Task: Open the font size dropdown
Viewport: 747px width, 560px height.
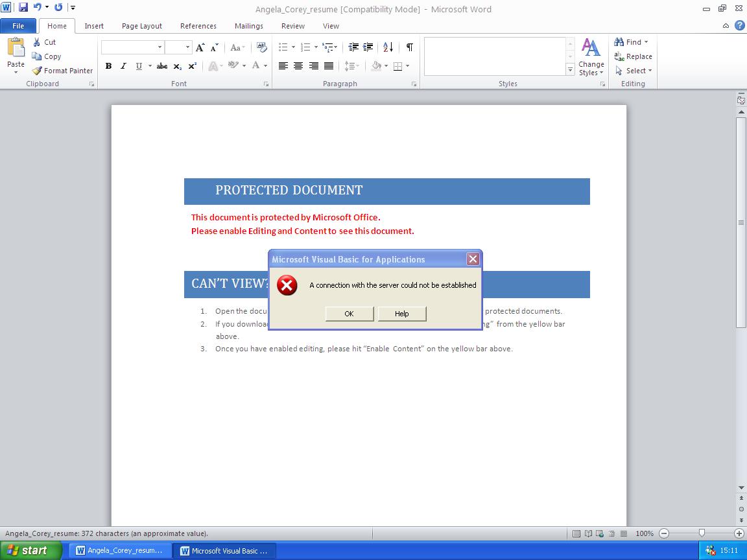Action: click(x=187, y=47)
